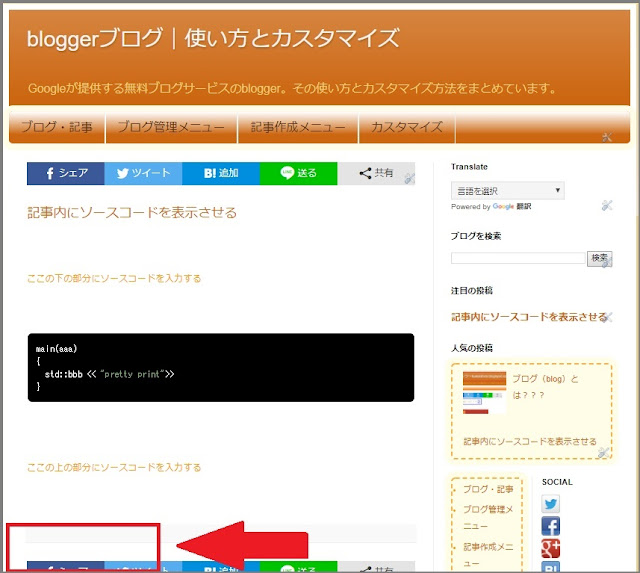Click the Google blogger subtitle description text

(x=292, y=88)
